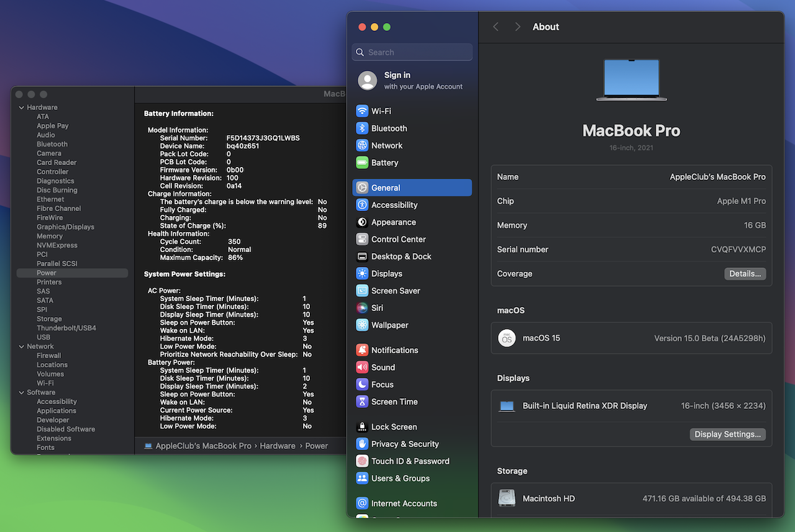Select Volumes under Network
This screenshot has width=795, height=532.
coord(50,374)
